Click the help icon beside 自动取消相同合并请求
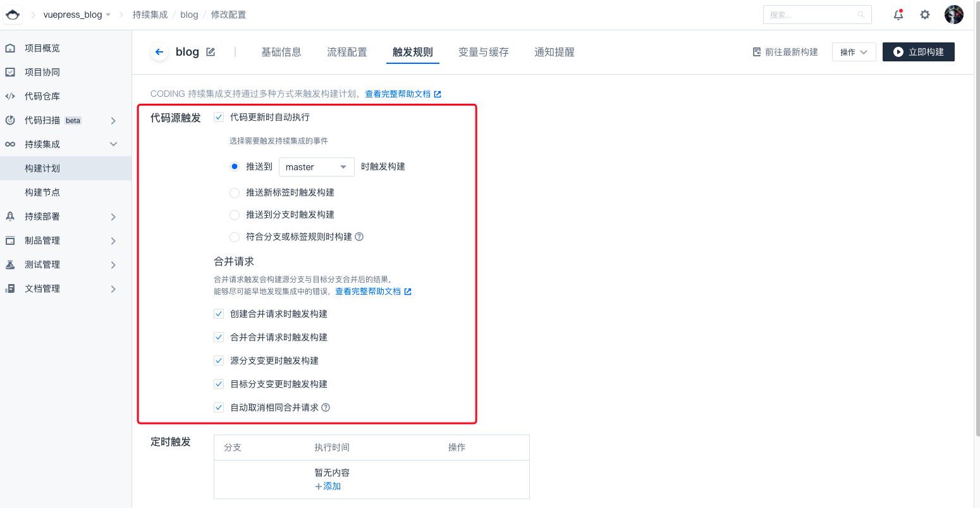This screenshot has width=980, height=508. [326, 407]
